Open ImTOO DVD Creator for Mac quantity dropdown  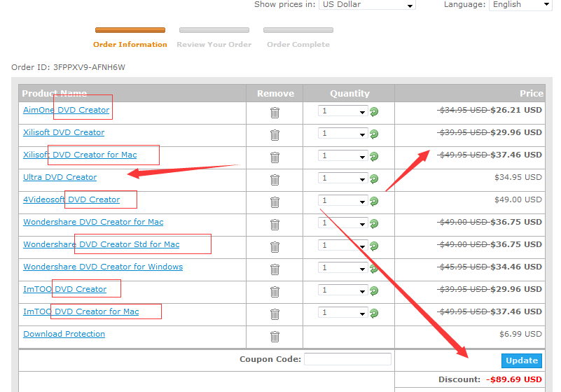click(x=342, y=312)
